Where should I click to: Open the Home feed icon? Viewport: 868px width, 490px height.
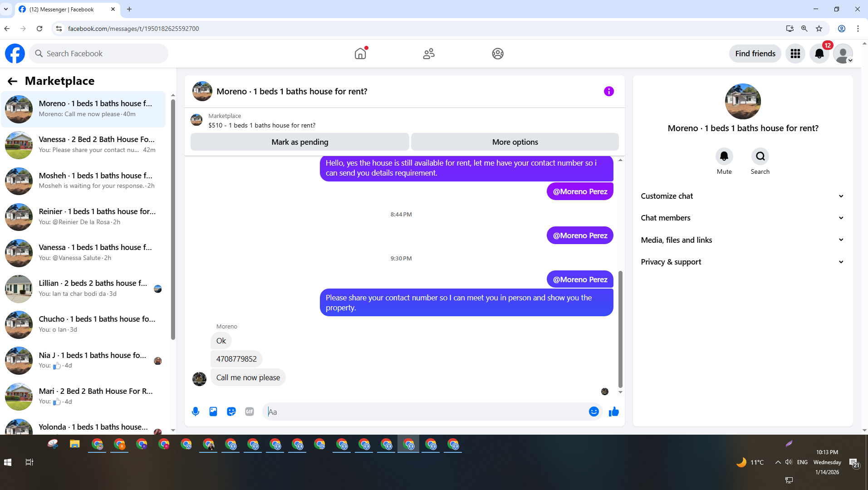360,54
